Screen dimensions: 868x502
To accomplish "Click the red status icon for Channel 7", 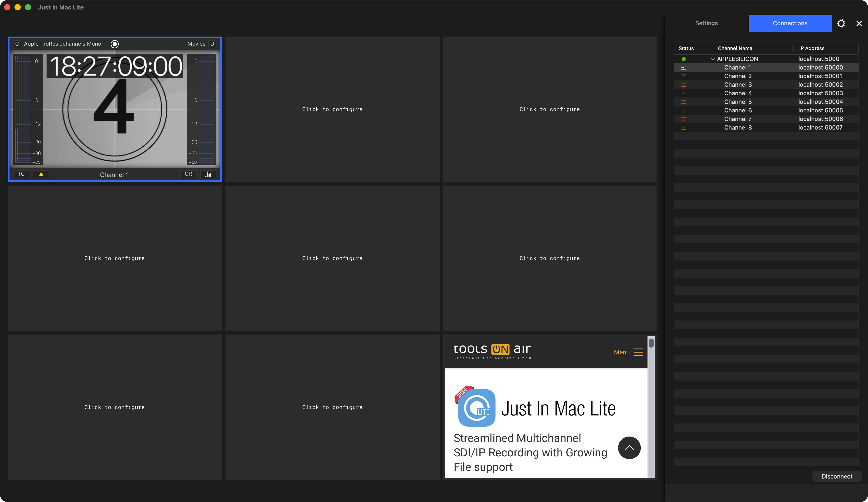I will point(683,119).
